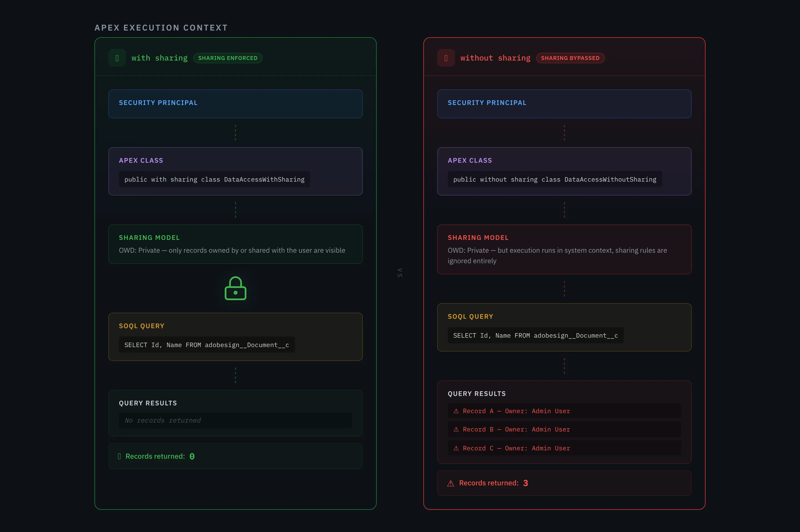The width and height of the screenshot is (800, 532).
Task: Click the green padlock icon
Action: [236, 288]
